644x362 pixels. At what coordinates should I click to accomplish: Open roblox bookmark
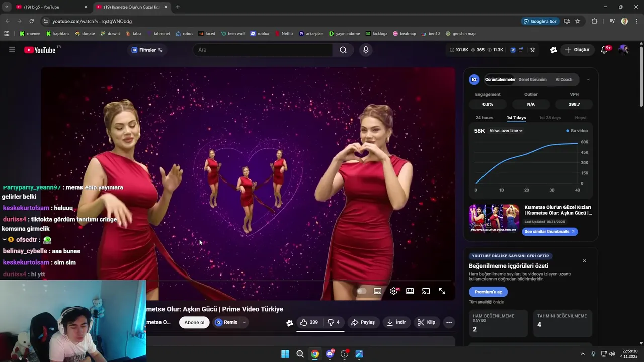tap(260, 34)
